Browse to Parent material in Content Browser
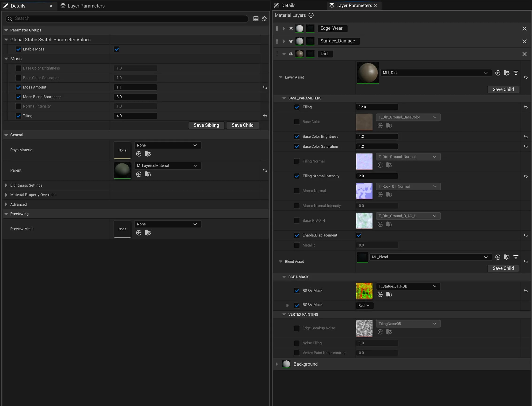Screen dimensions: 532x406 click(148, 174)
